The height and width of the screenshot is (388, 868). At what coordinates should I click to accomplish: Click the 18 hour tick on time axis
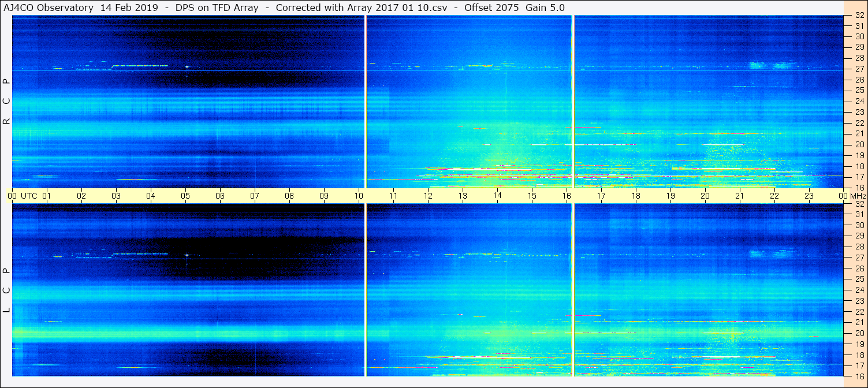[x=636, y=196]
